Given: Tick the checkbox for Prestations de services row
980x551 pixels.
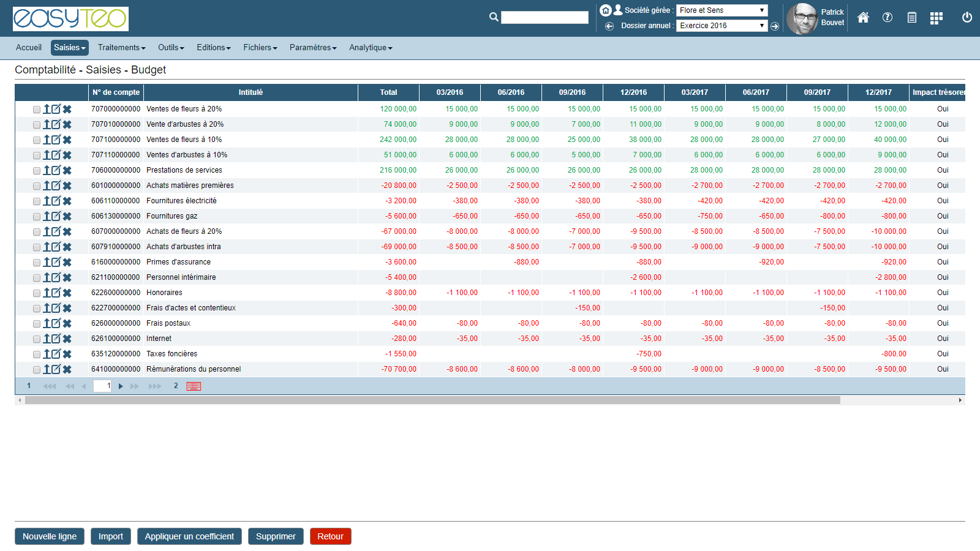Looking at the screenshot, I should [37, 171].
